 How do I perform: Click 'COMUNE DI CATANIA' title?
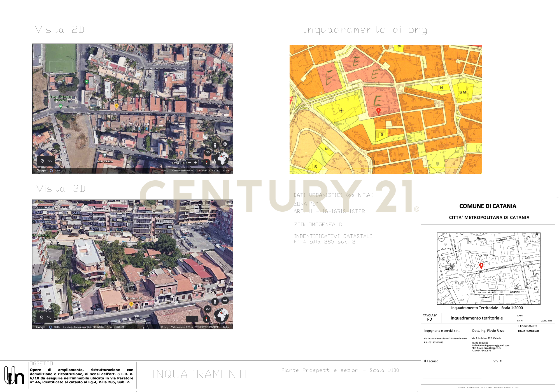point(488,206)
